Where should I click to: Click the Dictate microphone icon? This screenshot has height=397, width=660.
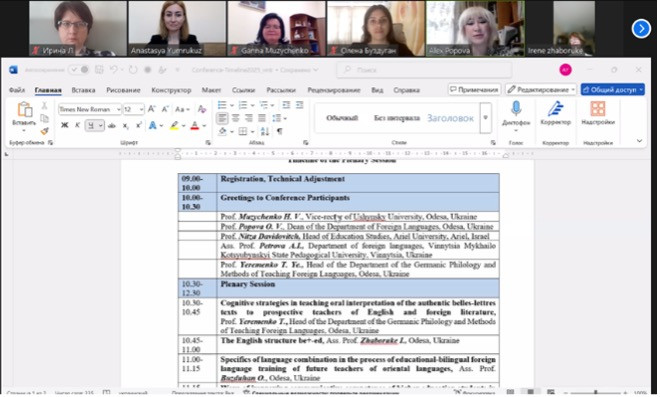(516, 109)
